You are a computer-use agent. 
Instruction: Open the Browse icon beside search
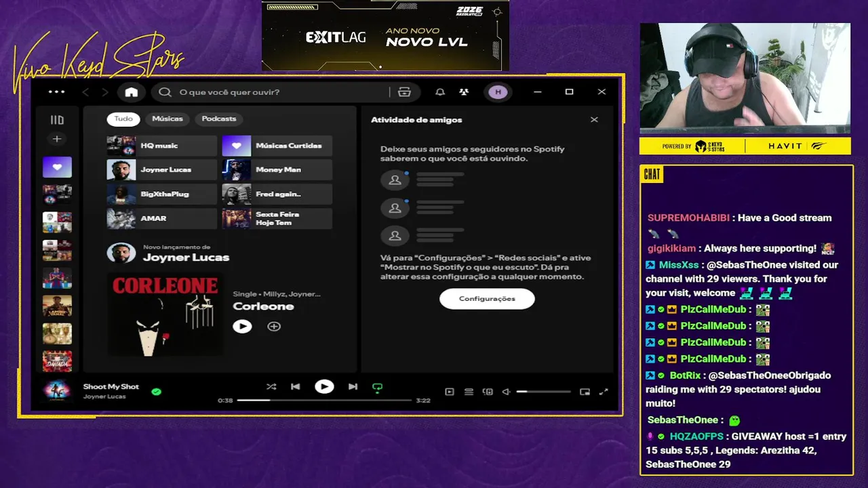coord(405,92)
